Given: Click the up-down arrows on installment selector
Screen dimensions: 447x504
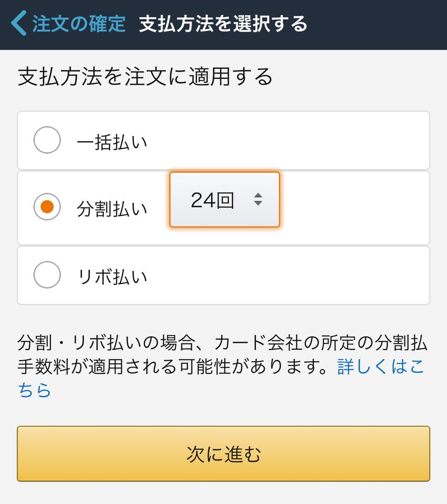Looking at the screenshot, I should (258, 199).
